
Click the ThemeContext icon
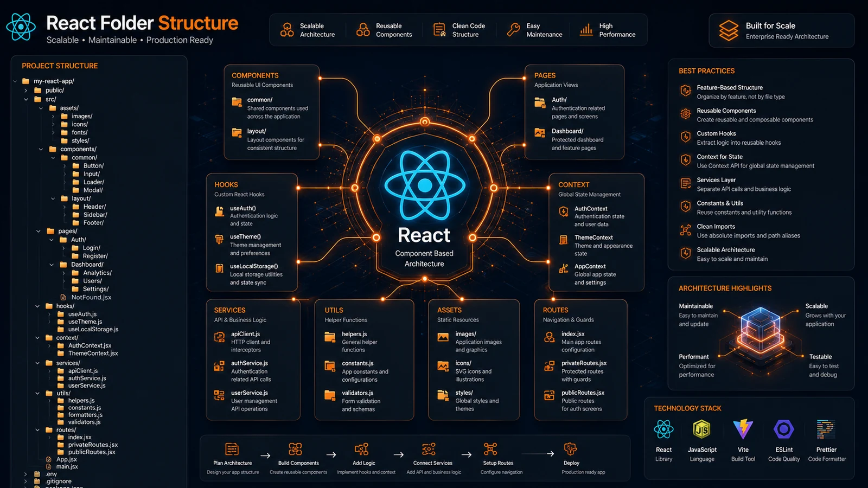coord(564,240)
